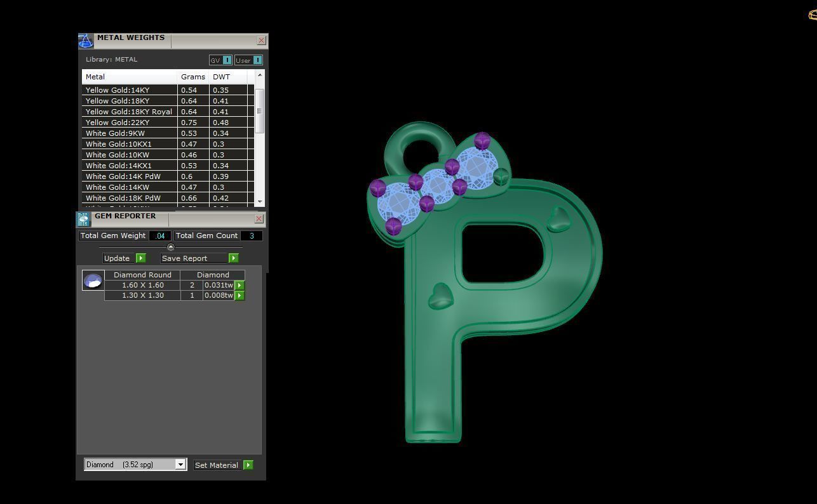Click the Diamond Round header cell
Image resolution: width=817 pixels, height=504 pixels.
coord(142,275)
